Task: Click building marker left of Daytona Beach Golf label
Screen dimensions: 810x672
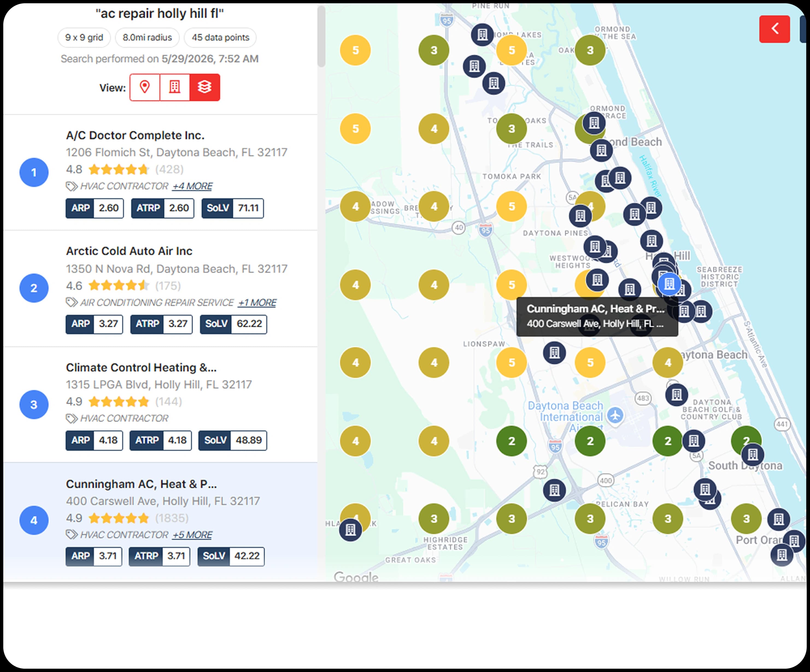Action: click(x=677, y=394)
